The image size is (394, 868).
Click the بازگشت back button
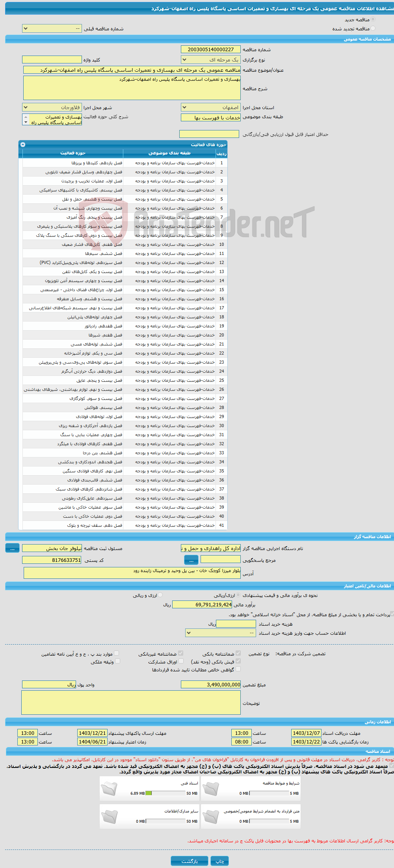click(190, 861)
